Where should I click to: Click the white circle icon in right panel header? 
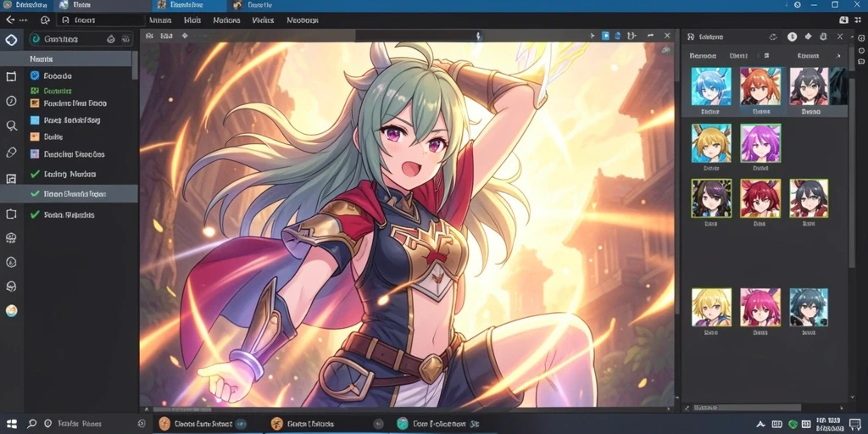coord(793,37)
